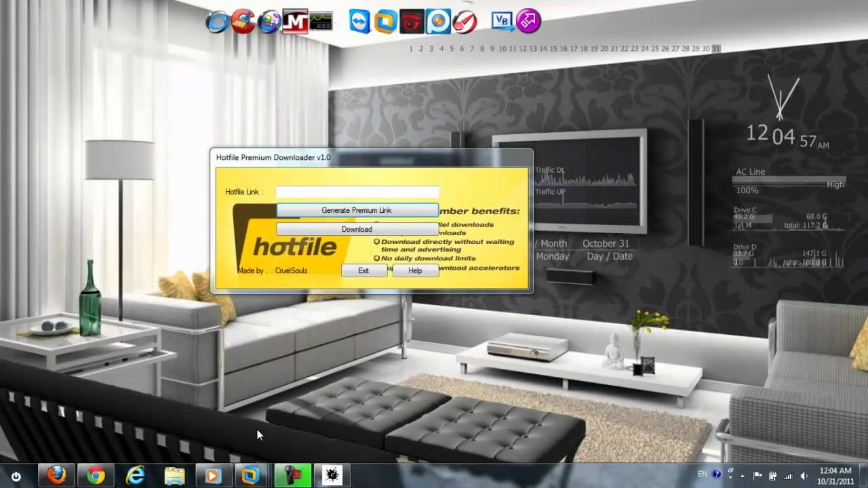The height and width of the screenshot is (488, 868).
Task: Click the CruelSoulz author name
Action: coord(291,270)
